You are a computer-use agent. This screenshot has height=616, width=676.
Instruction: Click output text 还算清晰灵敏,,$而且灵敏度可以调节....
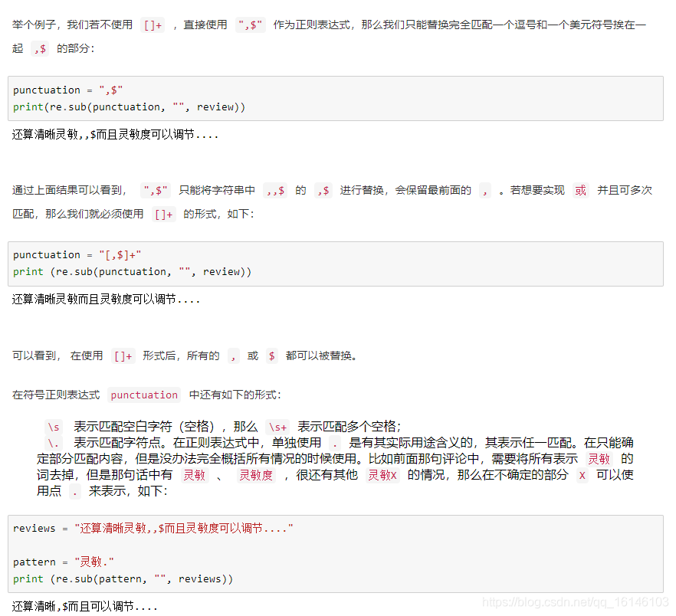115,135
